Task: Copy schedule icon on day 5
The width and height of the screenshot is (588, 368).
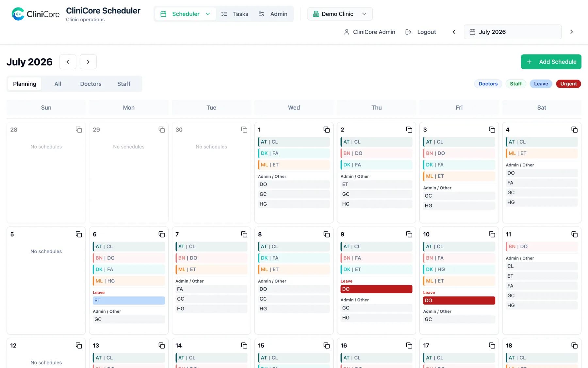Action: (79, 234)
